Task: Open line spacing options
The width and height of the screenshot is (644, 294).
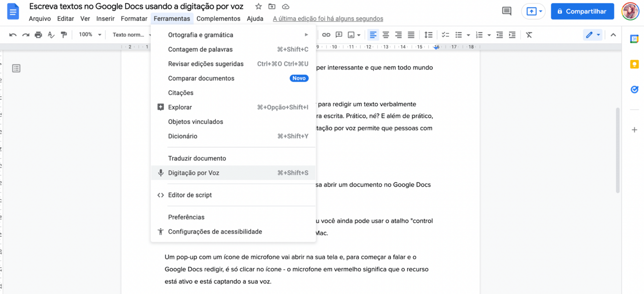Action: coord(428,35)
